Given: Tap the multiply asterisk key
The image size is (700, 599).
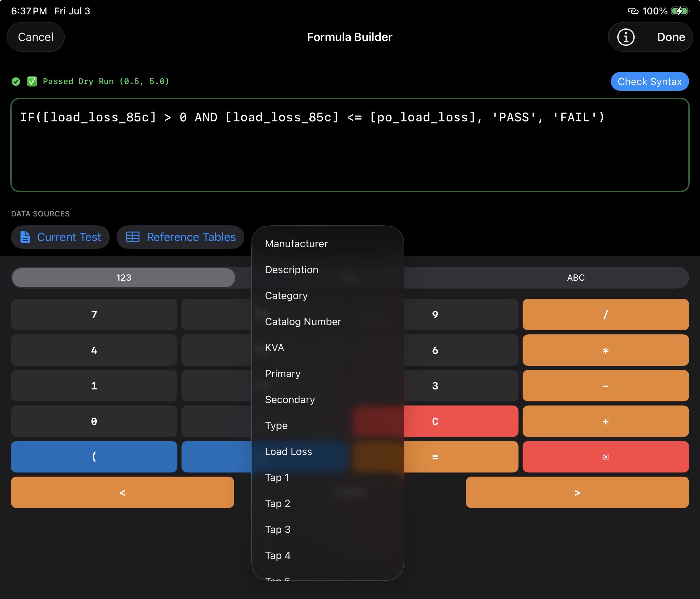Looking at the screenshot, I should 605,350.
